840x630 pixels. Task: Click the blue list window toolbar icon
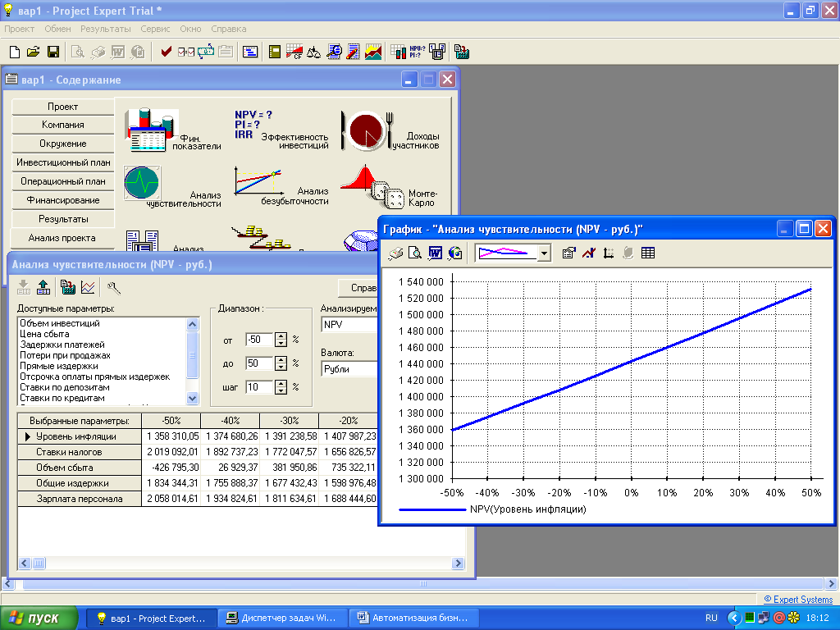pos(250,52)
